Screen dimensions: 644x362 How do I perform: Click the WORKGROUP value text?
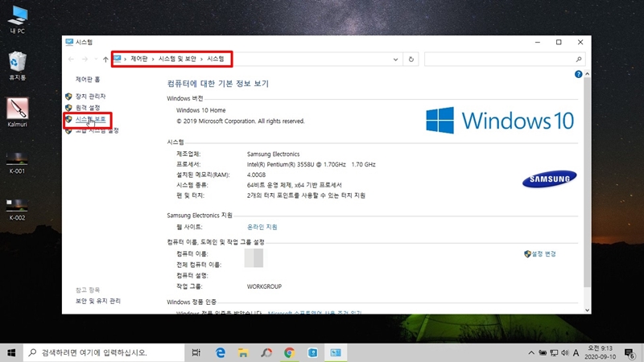click(264, 286)
